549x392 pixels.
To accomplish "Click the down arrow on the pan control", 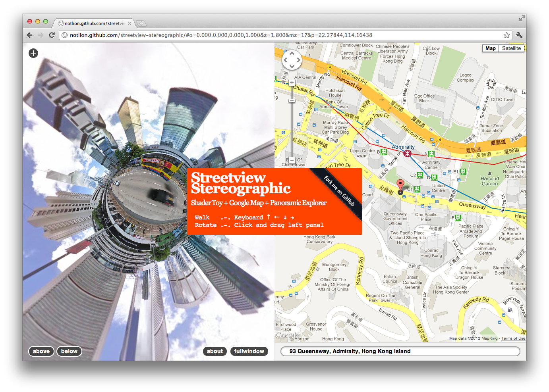I will point(292,67).
